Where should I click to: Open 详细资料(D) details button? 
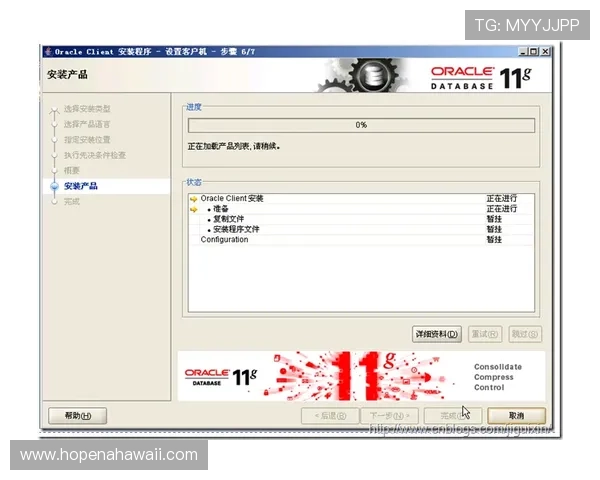coord(437,334)
